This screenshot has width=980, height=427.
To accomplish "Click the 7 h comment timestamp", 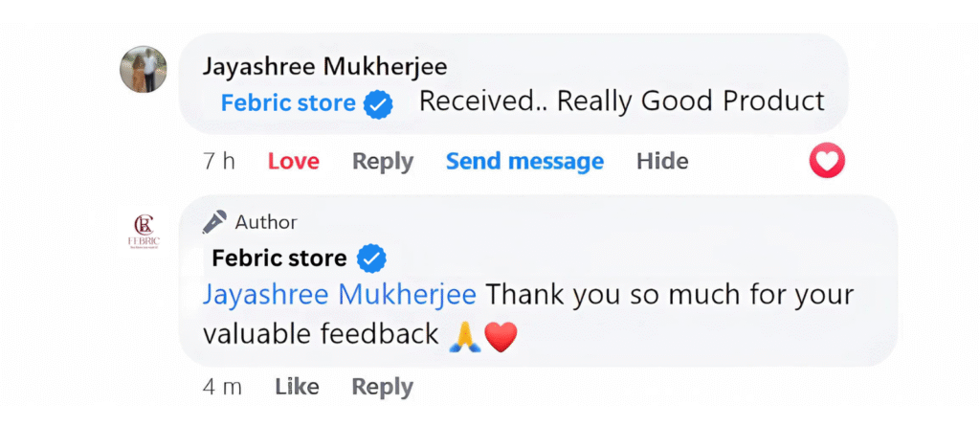I will (219, 162).
